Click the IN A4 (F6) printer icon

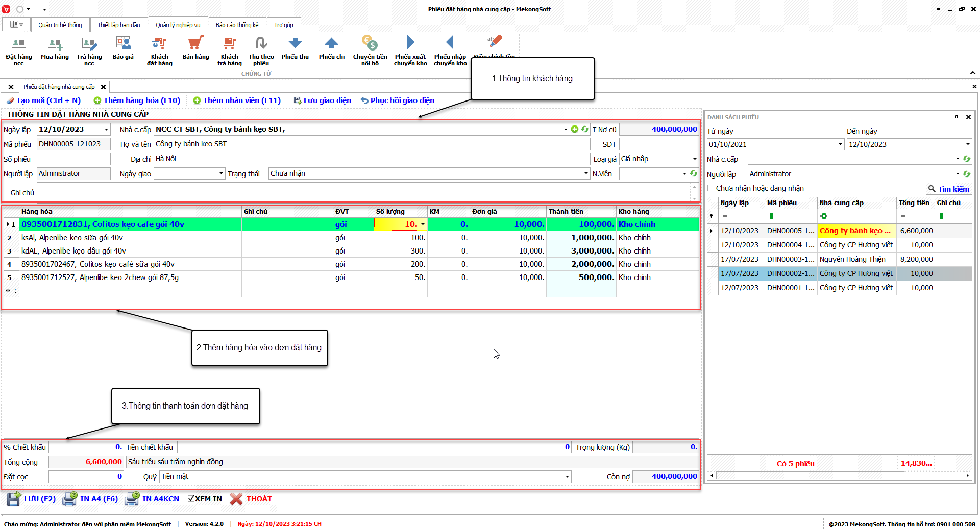point(70,499)
